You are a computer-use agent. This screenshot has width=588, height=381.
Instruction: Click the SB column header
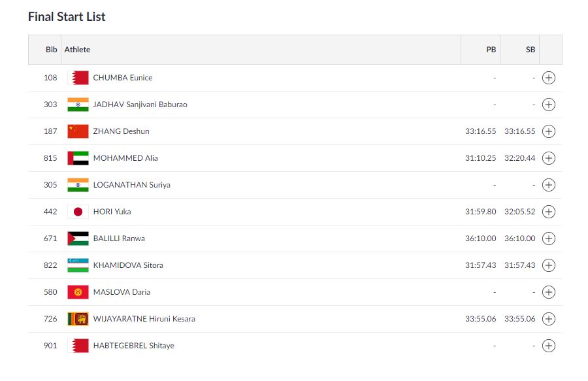point(531,50)
